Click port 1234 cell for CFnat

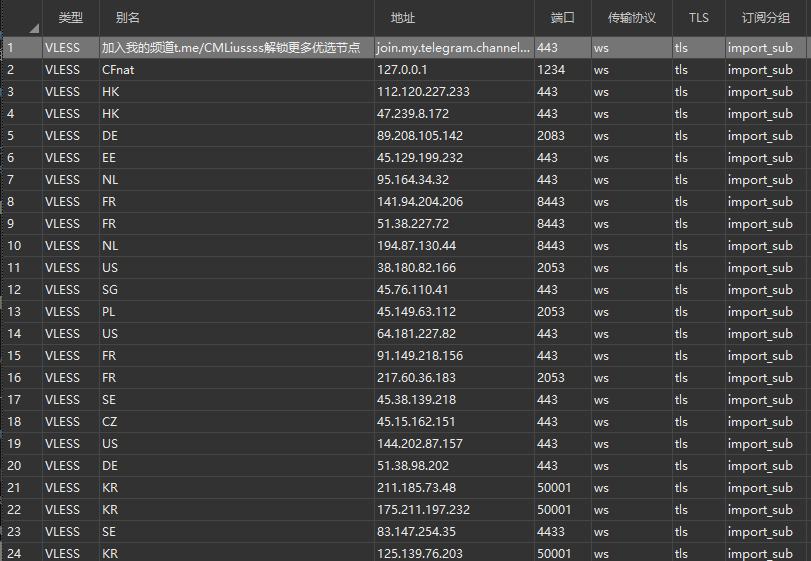coord(551,70)
